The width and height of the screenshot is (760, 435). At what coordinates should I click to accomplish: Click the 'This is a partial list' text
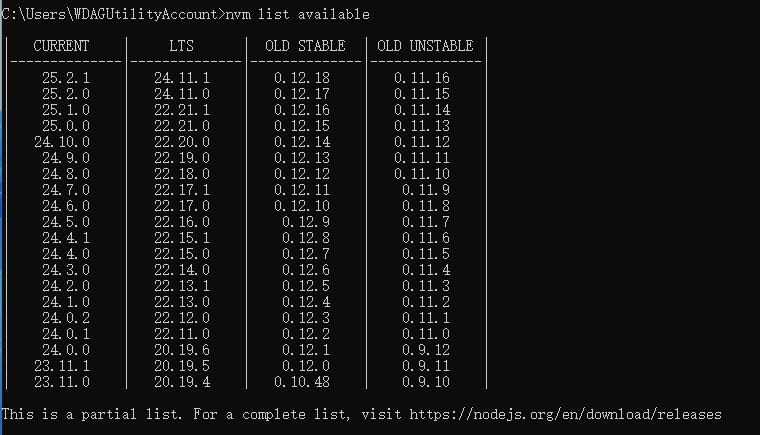tap(90, 414)
